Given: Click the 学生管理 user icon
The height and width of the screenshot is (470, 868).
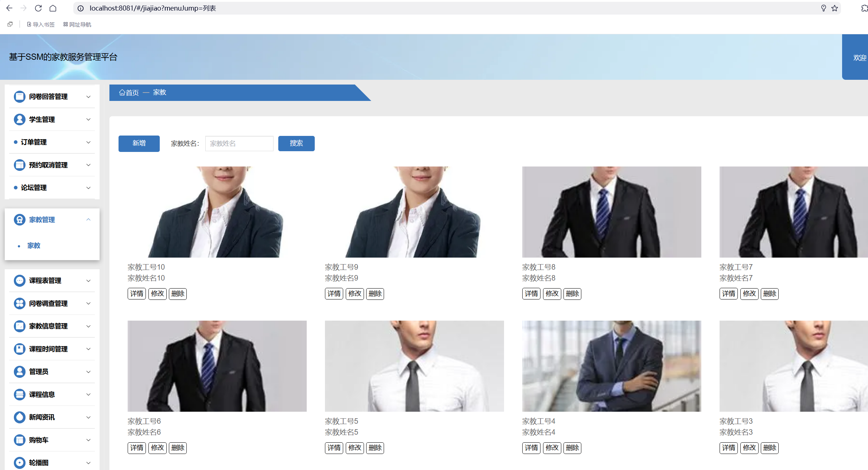Looking at the screenshot, I should coord(19,120).
